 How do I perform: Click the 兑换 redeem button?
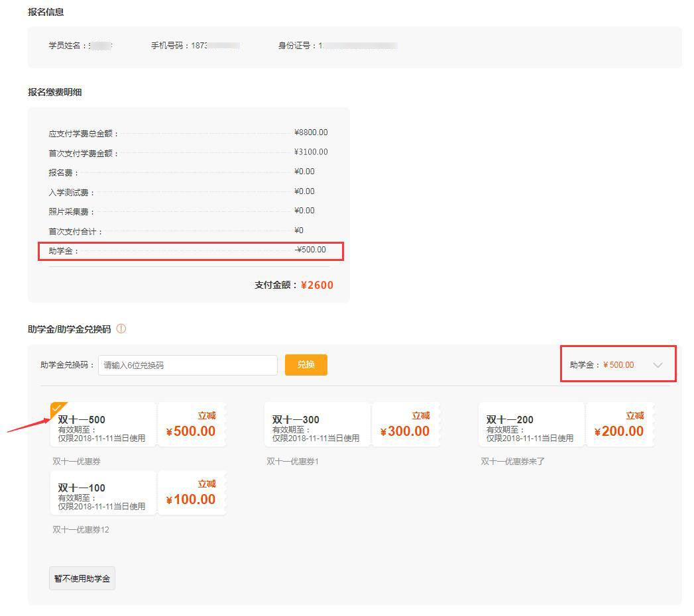[x=306, y=364]
